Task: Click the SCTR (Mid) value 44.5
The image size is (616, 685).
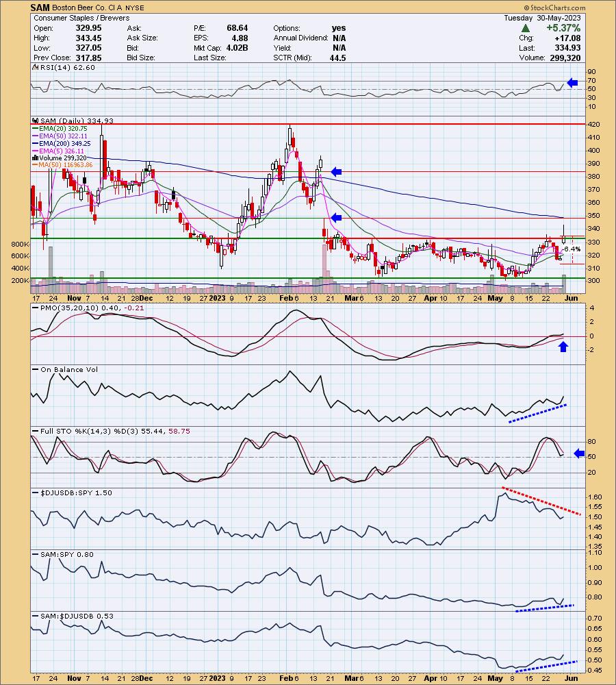Action: coord(338,58)
